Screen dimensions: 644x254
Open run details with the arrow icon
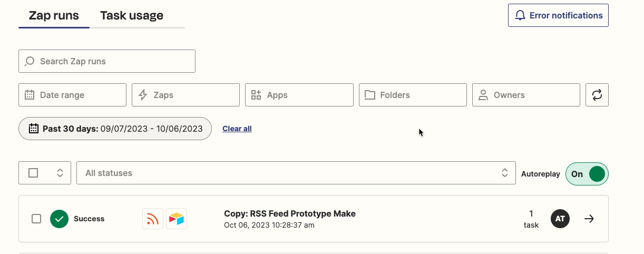tap(589, 219)
